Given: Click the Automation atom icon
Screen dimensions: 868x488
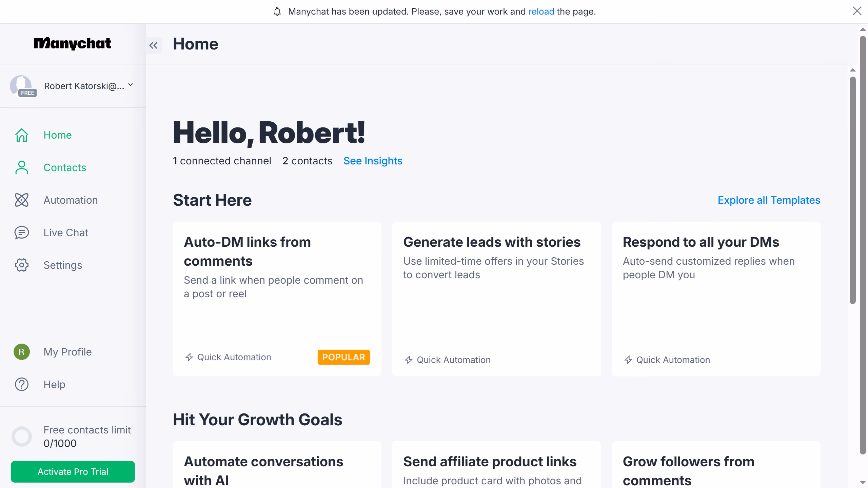Looking at the screenshot, I should [22, 200].
